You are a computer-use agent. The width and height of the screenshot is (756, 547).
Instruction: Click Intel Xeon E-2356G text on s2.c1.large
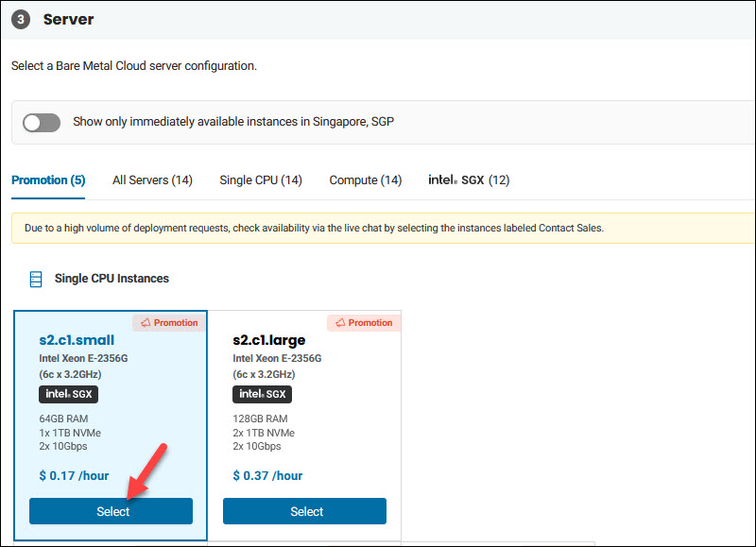click(277, 359)
